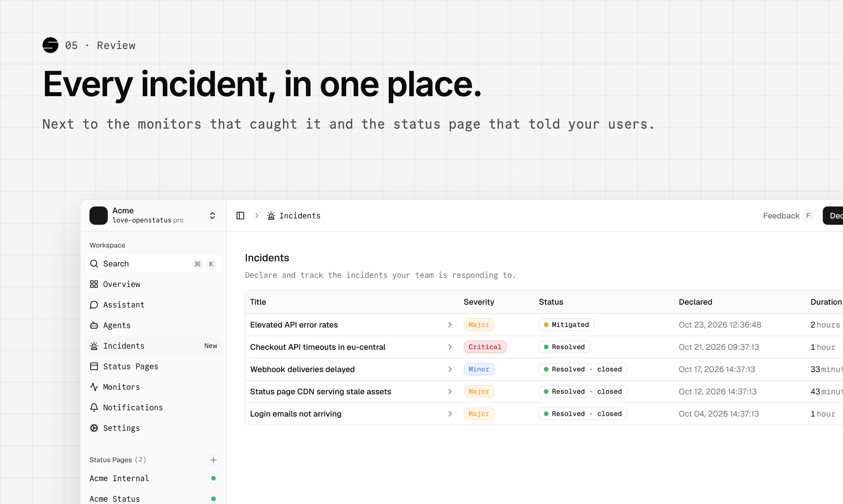Open the Acme Status page link
Screen dimensions: 843x504
coord(153,498)
